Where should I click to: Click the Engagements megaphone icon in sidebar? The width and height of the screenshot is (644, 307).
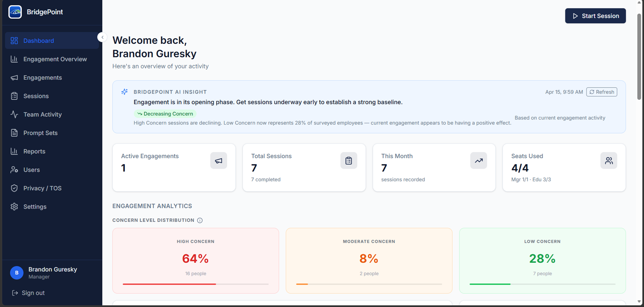(14, 77)
